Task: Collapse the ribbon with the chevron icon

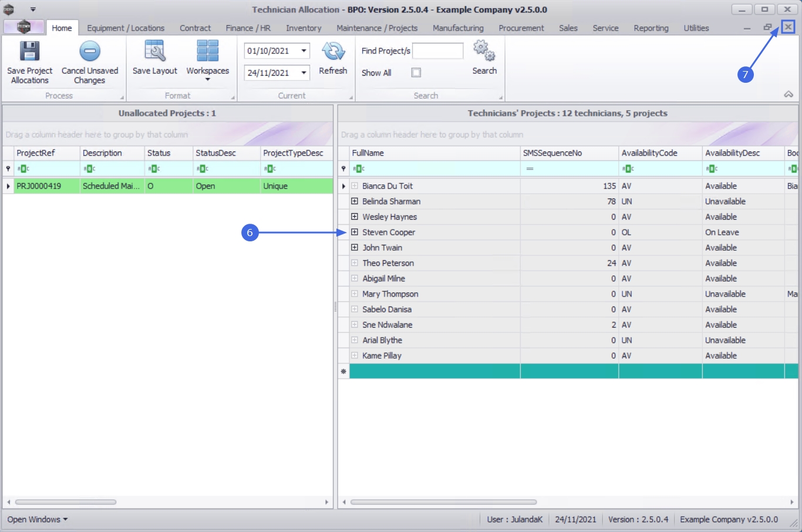Action: [788, 95]
